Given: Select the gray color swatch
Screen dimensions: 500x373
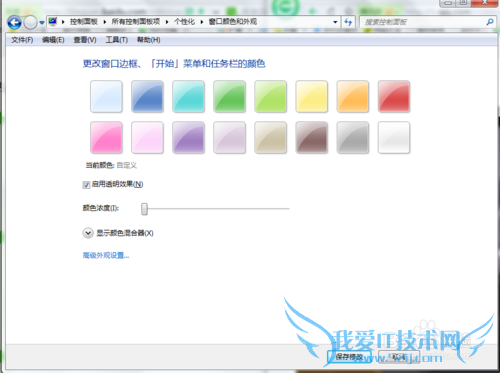Looking at the screenshot, I should click(x=353, y=138).
